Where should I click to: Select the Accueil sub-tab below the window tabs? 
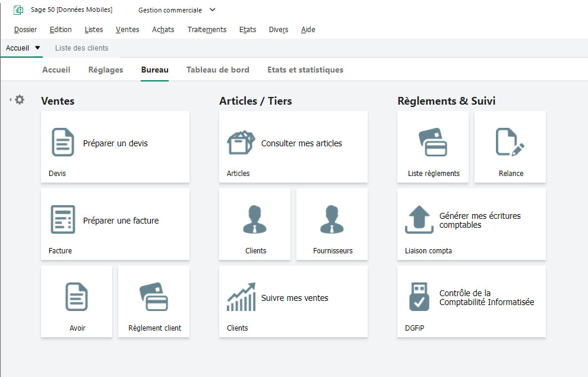[56, 70]
